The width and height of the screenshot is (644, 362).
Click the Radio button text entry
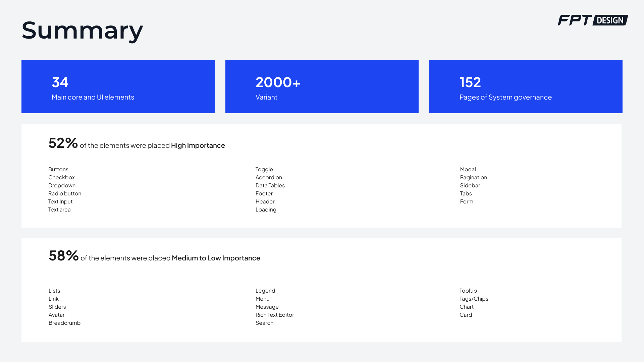65,193
